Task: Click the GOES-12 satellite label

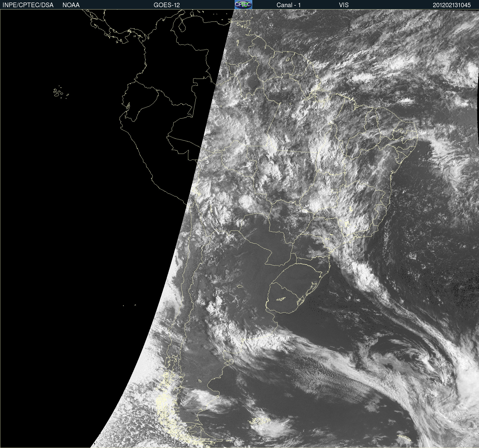Action: 167,5
